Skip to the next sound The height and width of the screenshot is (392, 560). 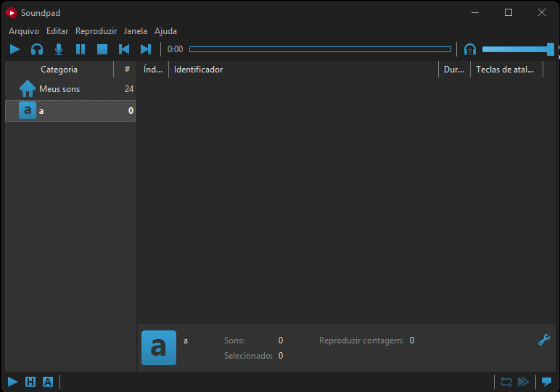[x=146, y=49]
